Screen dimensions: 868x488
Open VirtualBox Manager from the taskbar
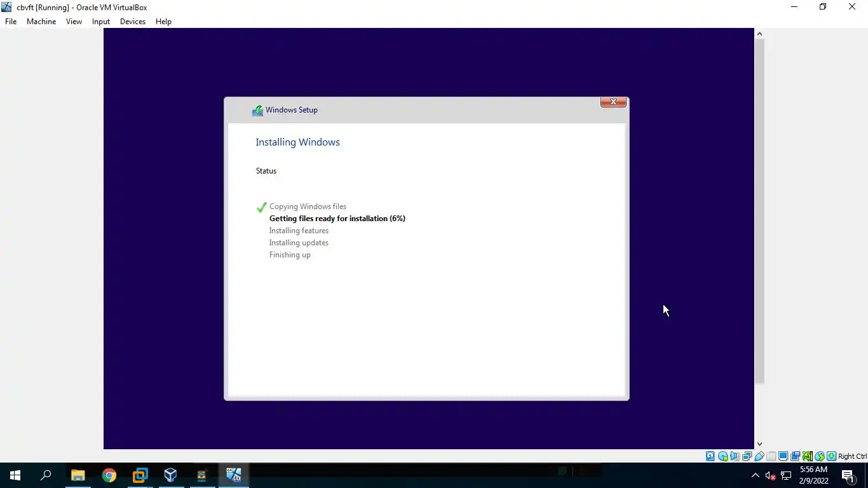click(x=170, y=475)
